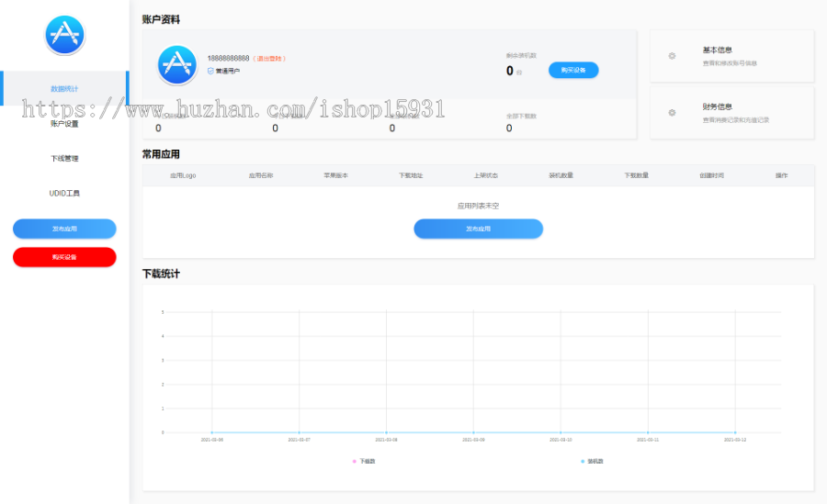Image resolution: width=827 pixels, height=504 pixels.
Task: Click the shield icon beside 普通用户
Action: click(210, 71)
